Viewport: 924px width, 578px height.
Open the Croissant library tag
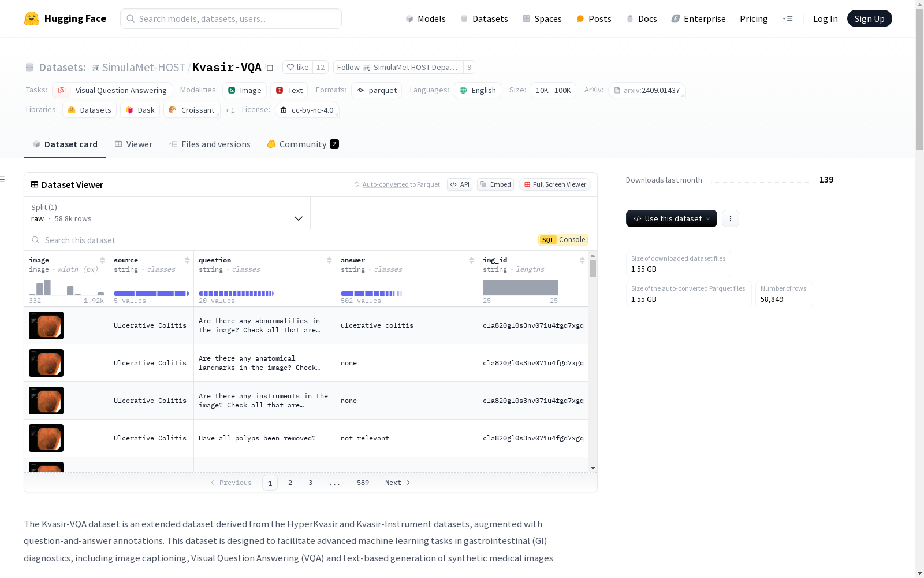[192, 110]
